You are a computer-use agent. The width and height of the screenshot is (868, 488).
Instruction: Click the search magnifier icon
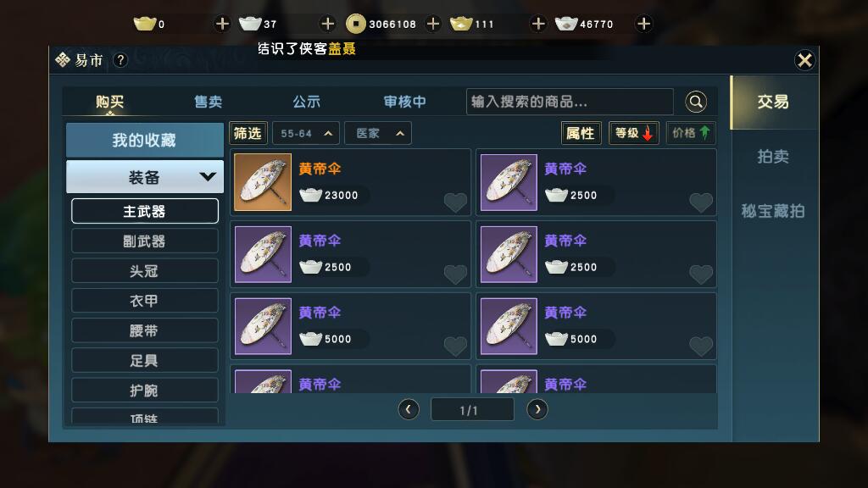point(696,102)
